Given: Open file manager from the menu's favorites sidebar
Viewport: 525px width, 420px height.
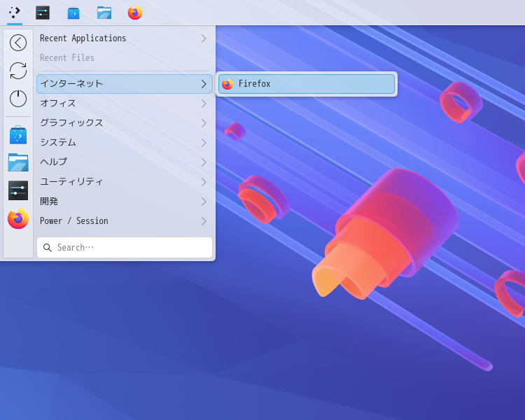Looking at the screenshot, I should tap(18, 162).
